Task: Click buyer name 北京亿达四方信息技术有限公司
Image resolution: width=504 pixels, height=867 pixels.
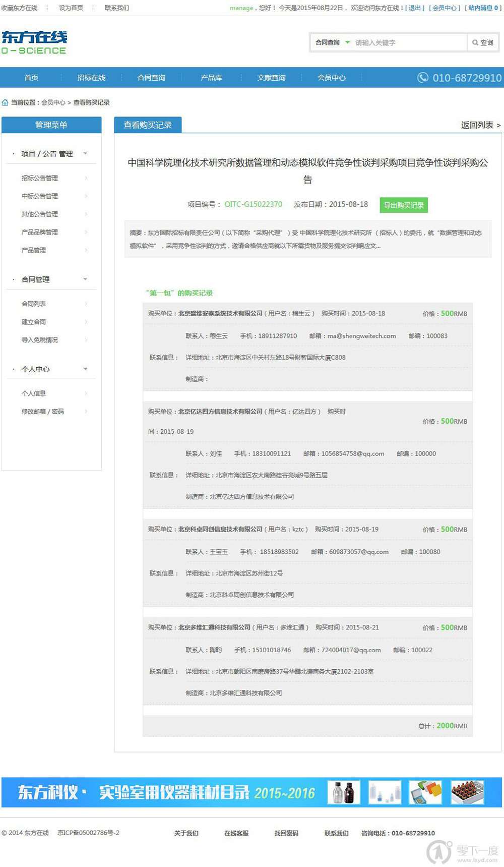Action: point(220,412)
